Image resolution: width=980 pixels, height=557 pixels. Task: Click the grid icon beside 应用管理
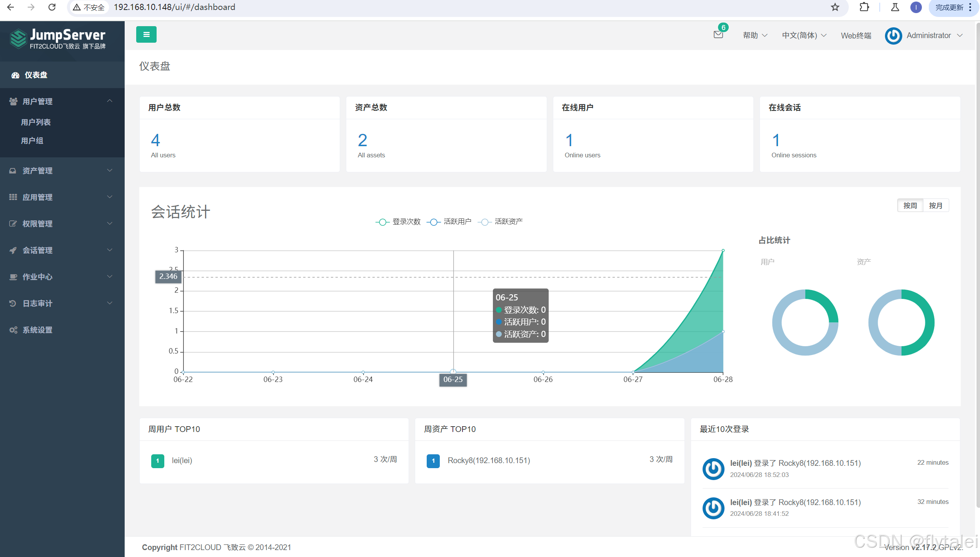coord(13,197)
